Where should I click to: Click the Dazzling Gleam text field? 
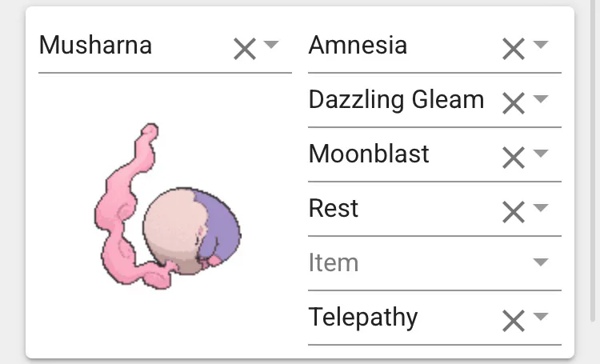(x=396, y=100)
